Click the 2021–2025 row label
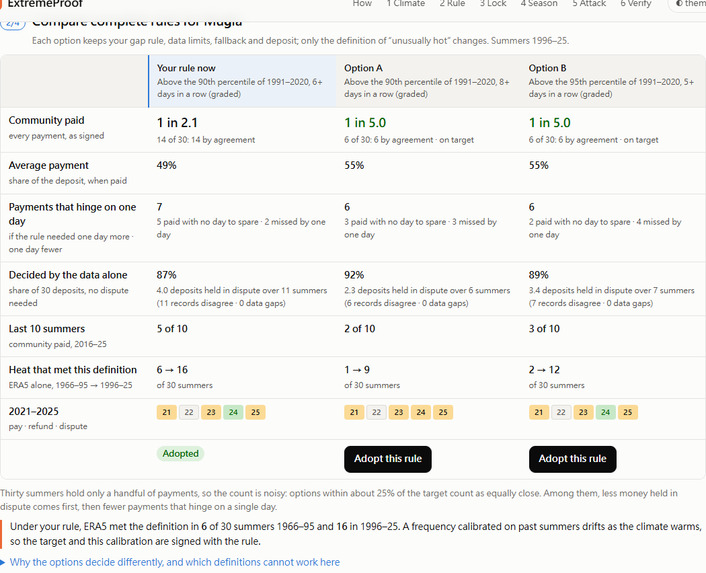The height and width of the screenshot is (573, 706). coord(34,411)
